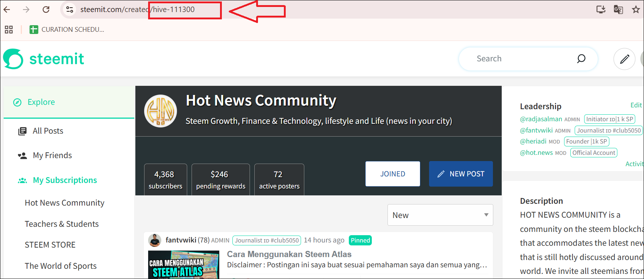This screenshot has width=644, height=279.
Task: Click the browser address bar URL
Action: 138,9
